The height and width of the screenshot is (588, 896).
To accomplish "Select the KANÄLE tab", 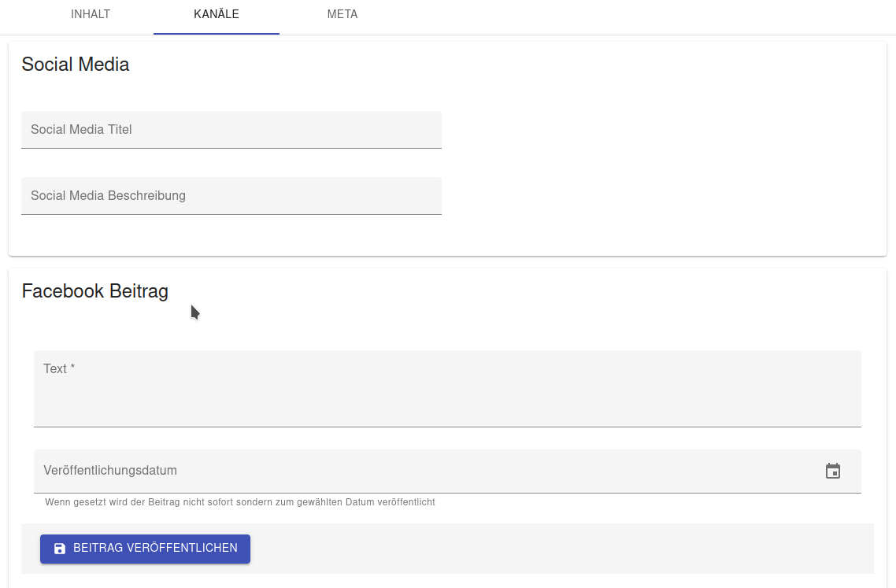I will pyautogui.click(x=216, y=14).
